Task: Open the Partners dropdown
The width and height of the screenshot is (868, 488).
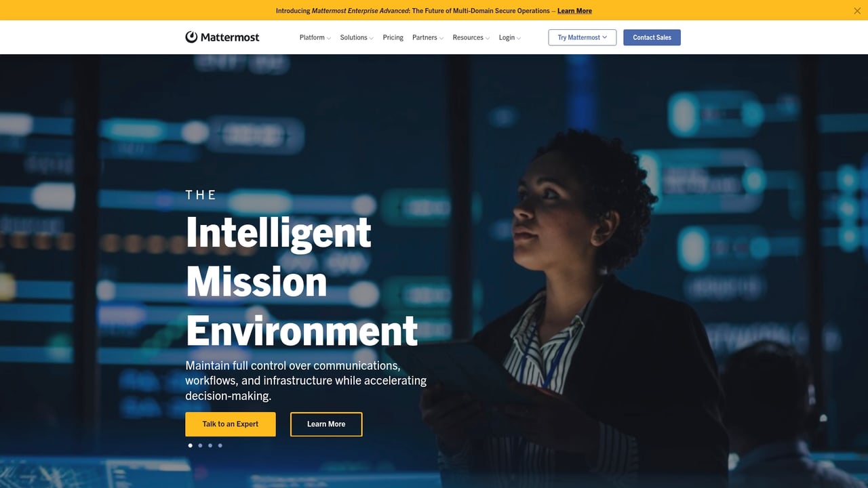Action: [x=427, y=37]
